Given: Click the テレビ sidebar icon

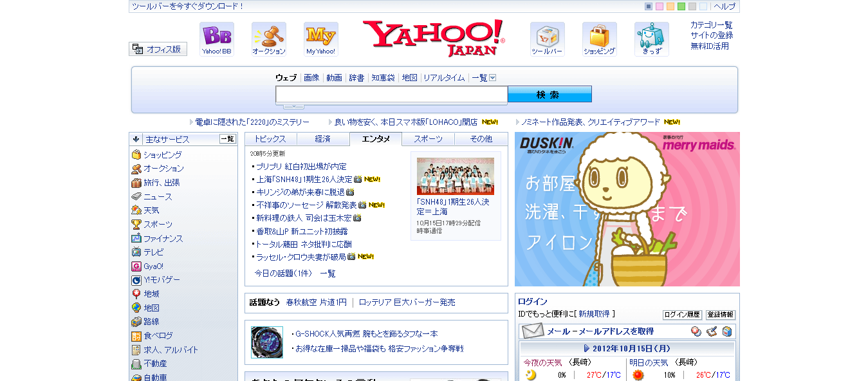Looking at the screenshot, I should (136, 252).
